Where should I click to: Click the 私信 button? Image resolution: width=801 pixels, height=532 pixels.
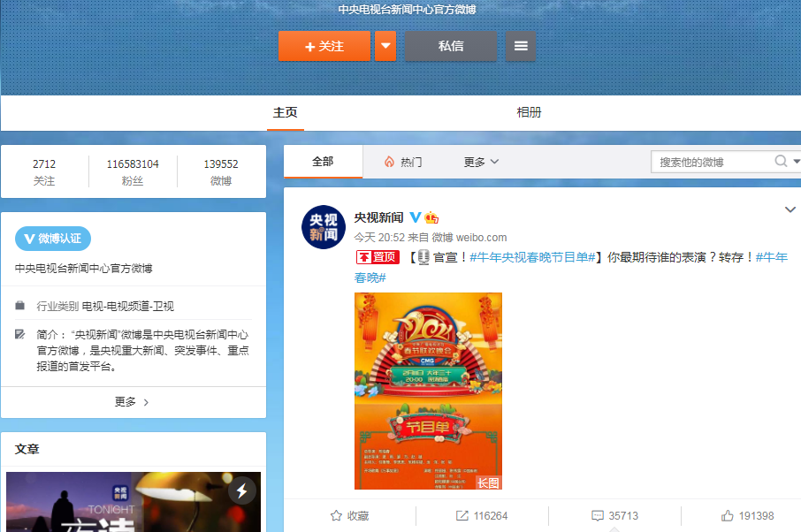(450, 46)
